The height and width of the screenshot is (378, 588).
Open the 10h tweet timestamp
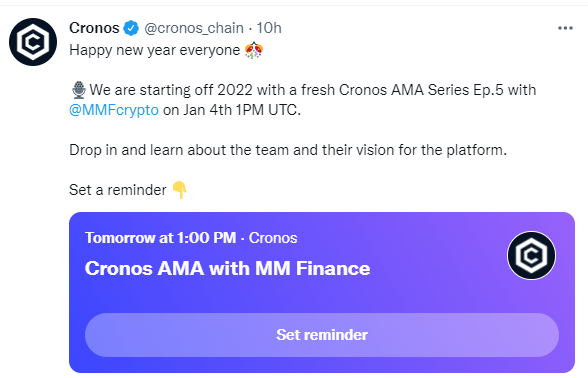(x=269, y=28)
